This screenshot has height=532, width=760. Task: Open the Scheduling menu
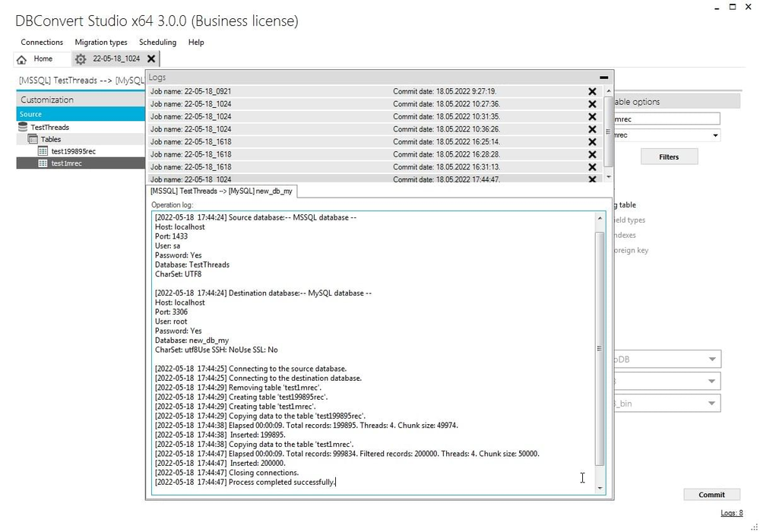pos(157,42)
